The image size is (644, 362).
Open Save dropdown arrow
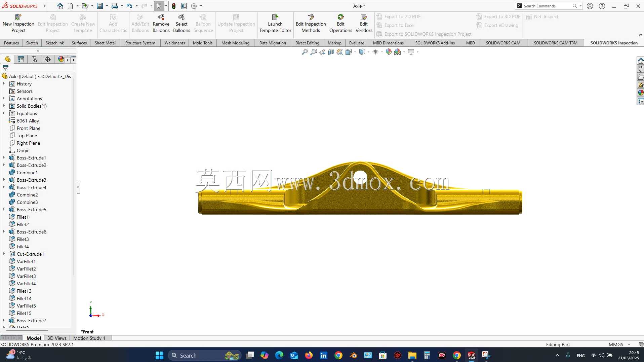(x=107, y=6)
